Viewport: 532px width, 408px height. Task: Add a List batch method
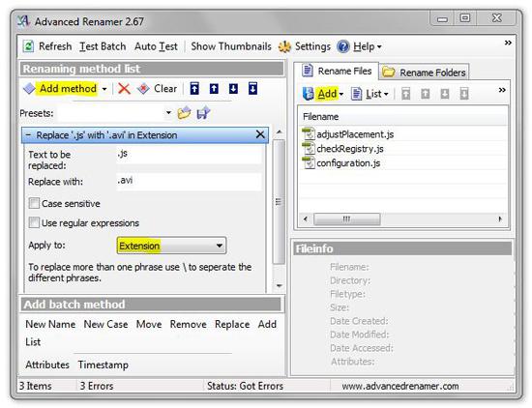(x=33, y=342)
